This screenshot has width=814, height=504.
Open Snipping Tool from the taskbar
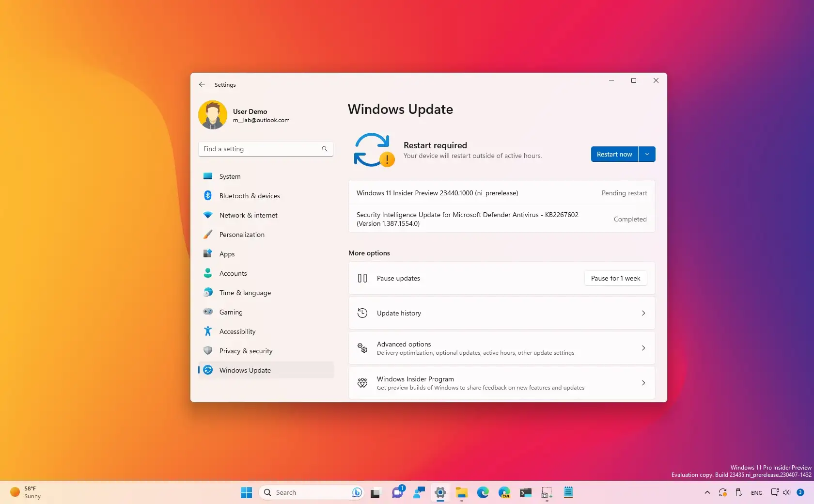[x=547, y=493]
